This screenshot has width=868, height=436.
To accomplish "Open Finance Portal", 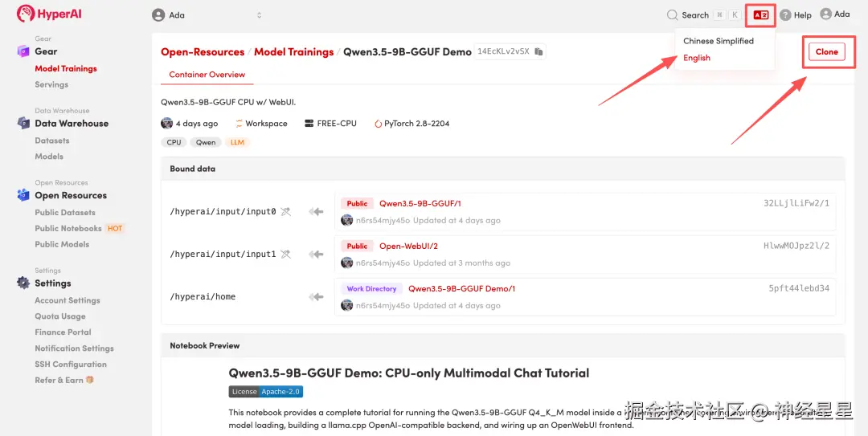I will (63, 332).
